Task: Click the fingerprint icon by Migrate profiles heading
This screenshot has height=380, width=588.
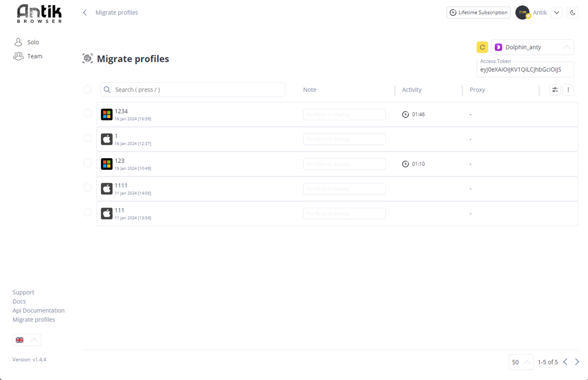Action: pyautogui.click(x=87, y=59)
